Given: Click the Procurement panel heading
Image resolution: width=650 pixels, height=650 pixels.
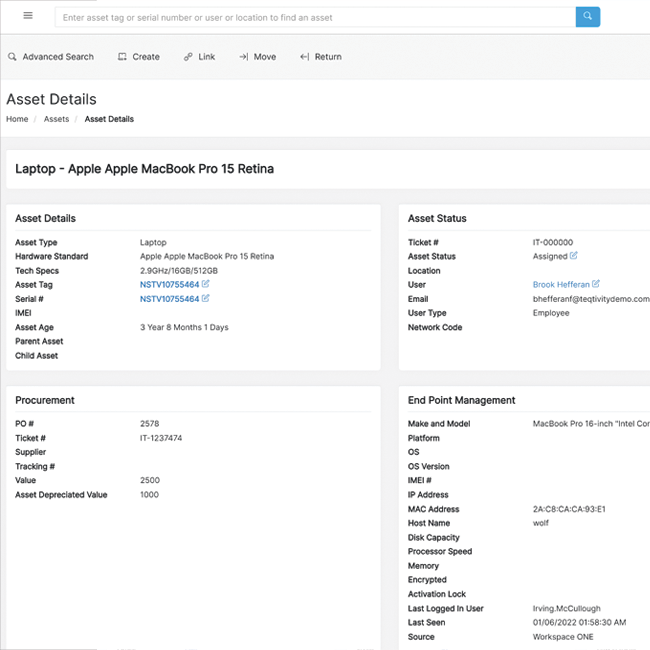Looking at the screenshot, I should tap(45, 400).
